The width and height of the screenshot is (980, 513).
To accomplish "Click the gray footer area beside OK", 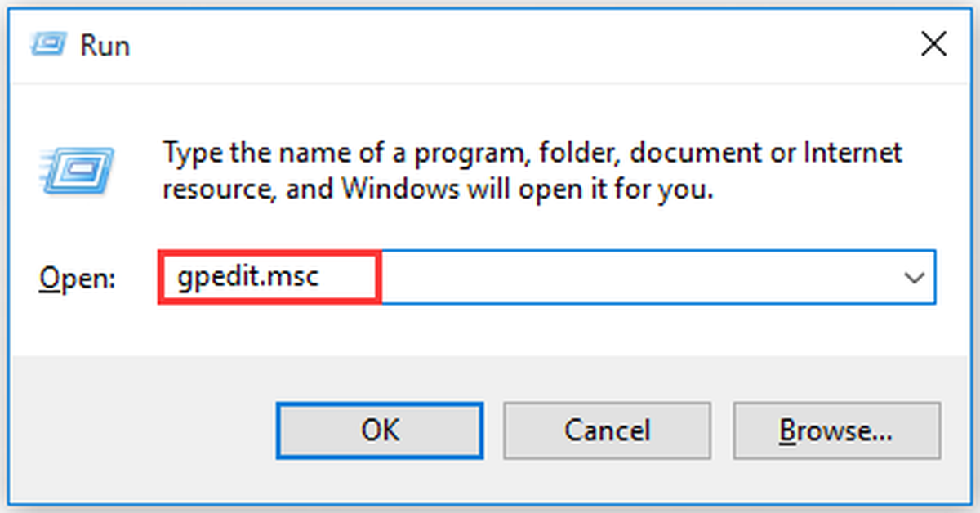I will coord(143,430).
